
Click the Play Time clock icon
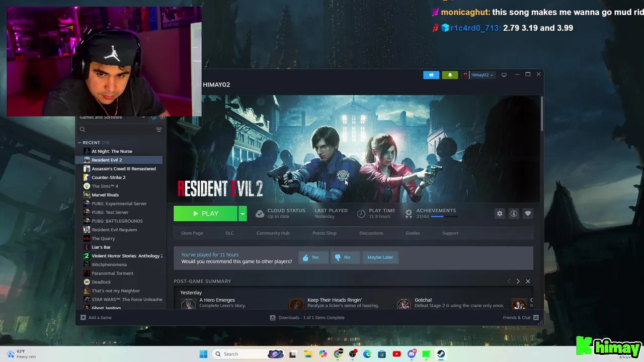(x=361, y=214)
